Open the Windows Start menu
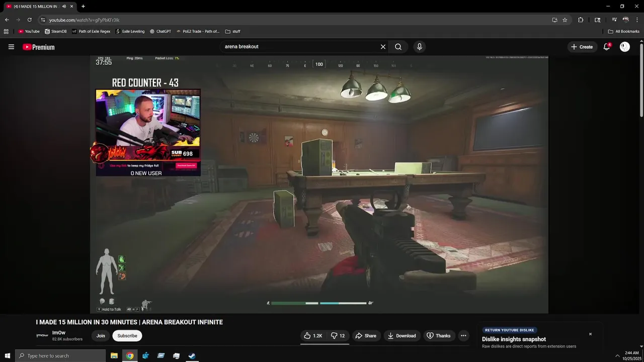644x362 pixels. (x=7, y=355)
